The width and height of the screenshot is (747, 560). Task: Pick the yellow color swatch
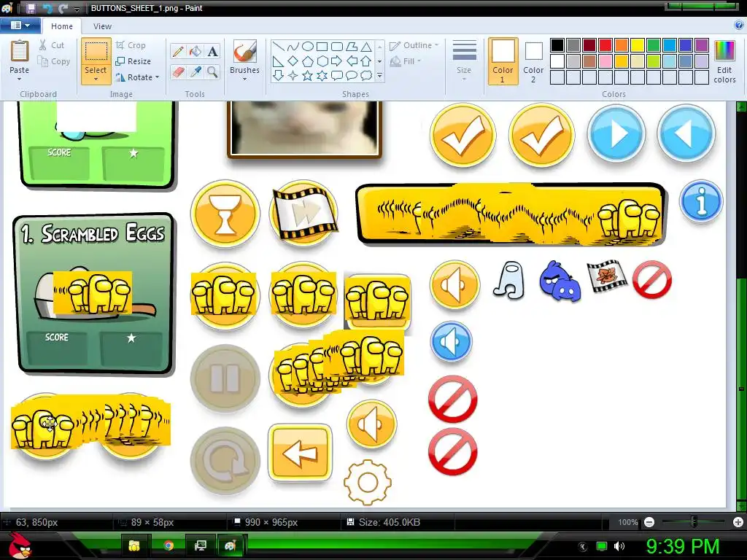[638, 45]
